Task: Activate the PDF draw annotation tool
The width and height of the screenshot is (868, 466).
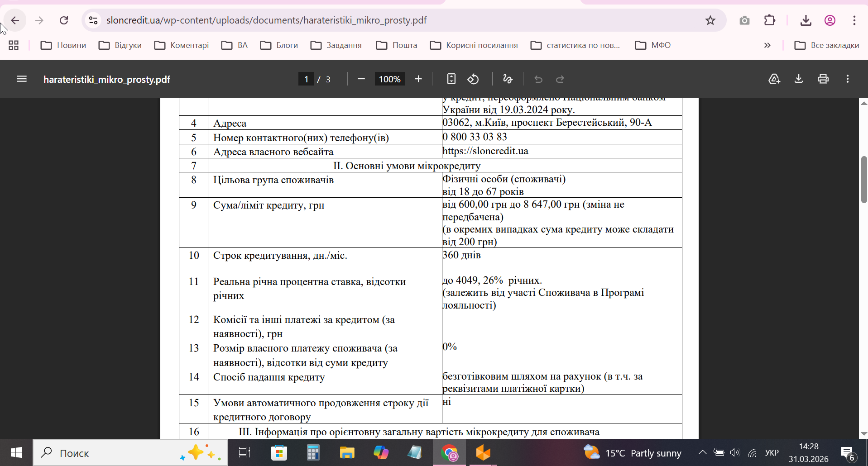Action: [508, 79]
